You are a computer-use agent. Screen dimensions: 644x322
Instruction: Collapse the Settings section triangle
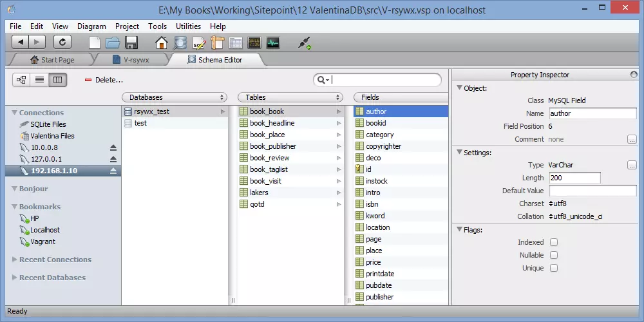tap(459, 153)
